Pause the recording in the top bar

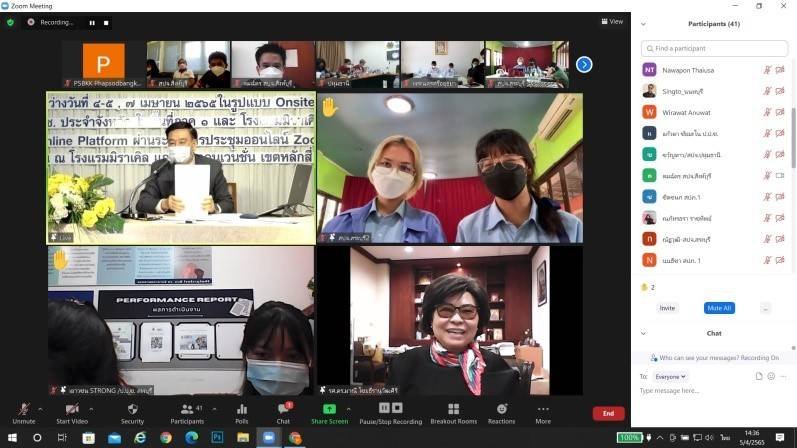pos(92,22)
